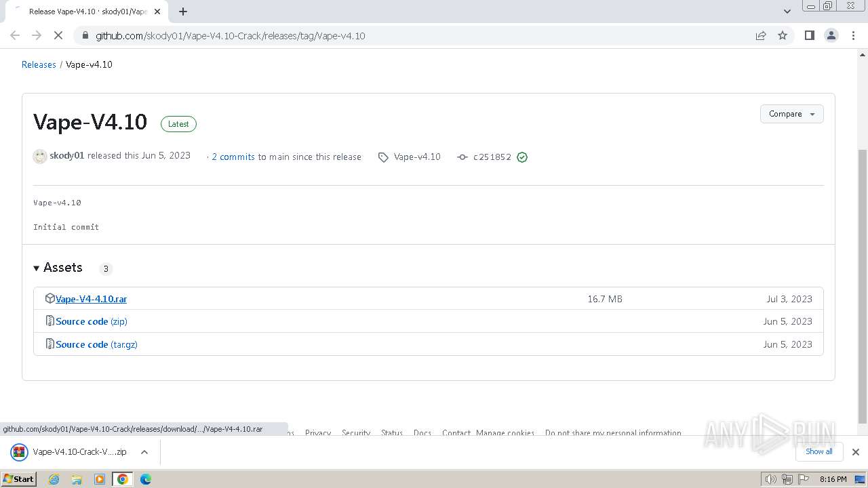The image size is (868, 488).
Task: Open Manage cookies footer link
Action: coord(505,432)
